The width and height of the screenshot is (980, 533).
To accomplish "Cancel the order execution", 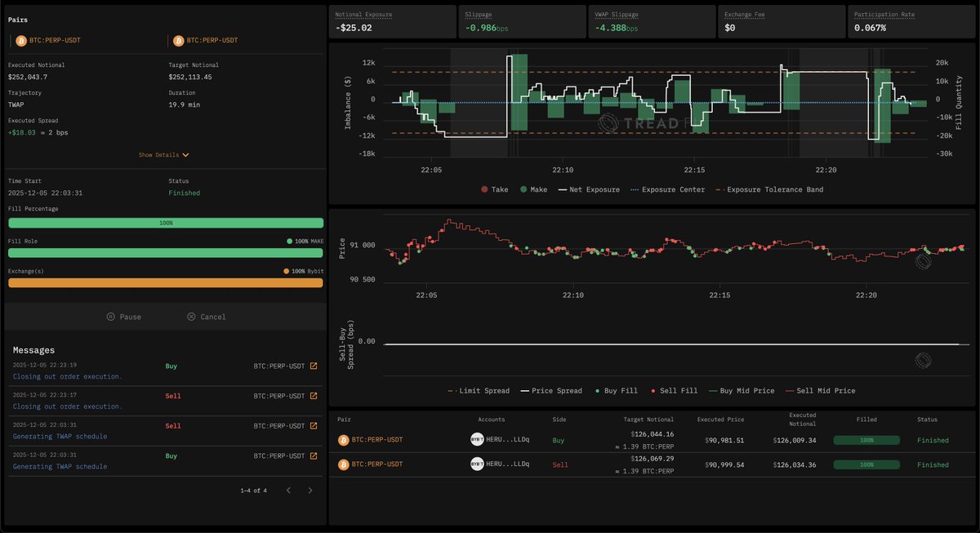I will [207, 316].
